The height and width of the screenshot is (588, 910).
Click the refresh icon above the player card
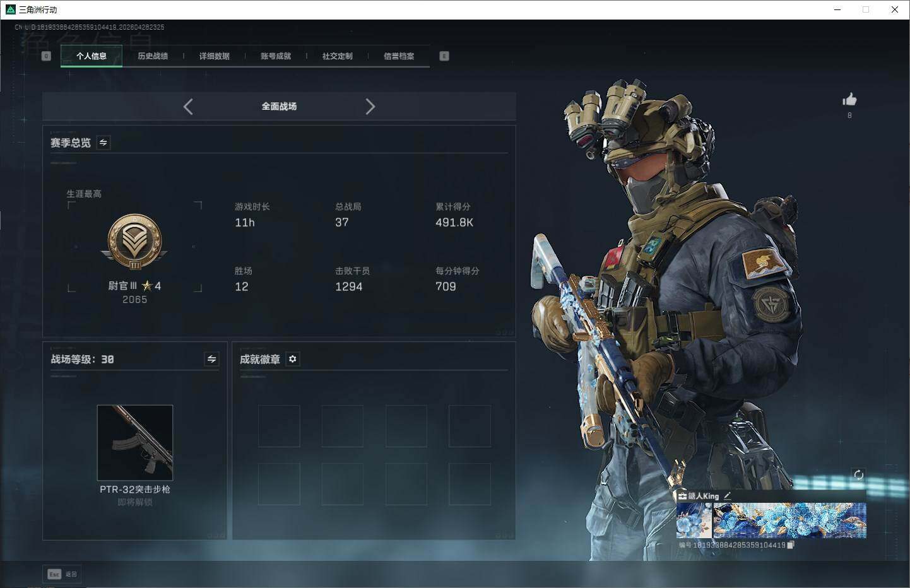pyautogui.click(x=858, y=474)
